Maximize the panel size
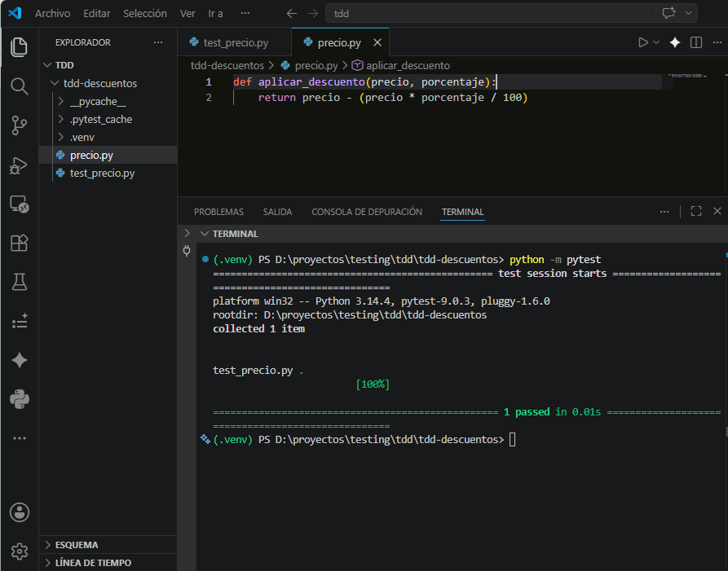This screenshot has height=571, width=728. (x=696, y=212)
